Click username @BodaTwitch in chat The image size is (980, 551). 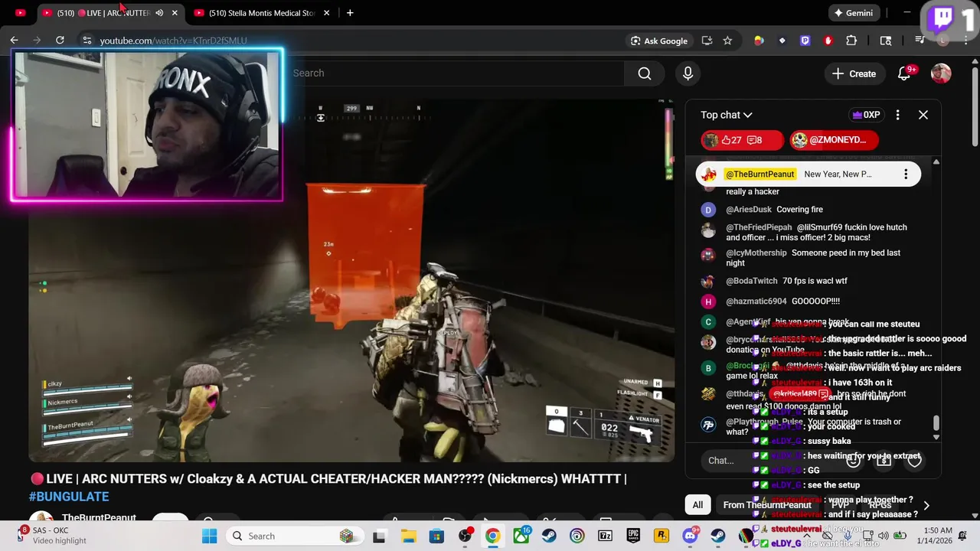pos(752,281)
